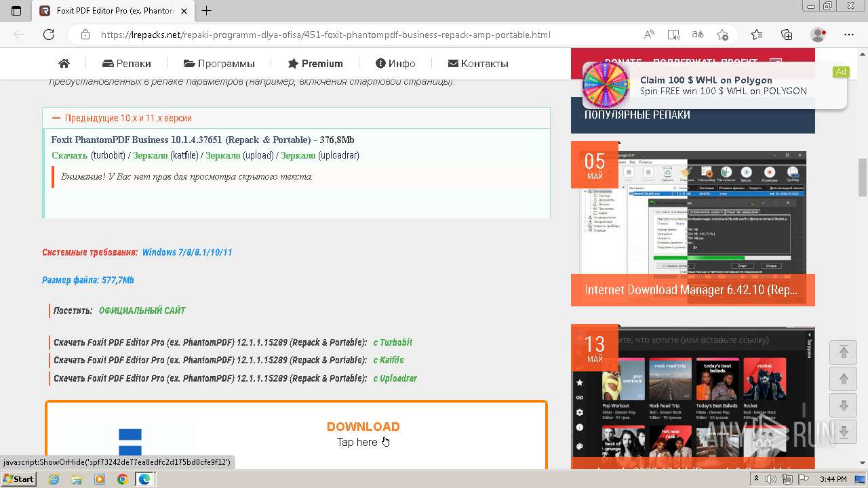Click the Home icon in site navigation
This screenshot has width=868, height=488.
point(64,64)
